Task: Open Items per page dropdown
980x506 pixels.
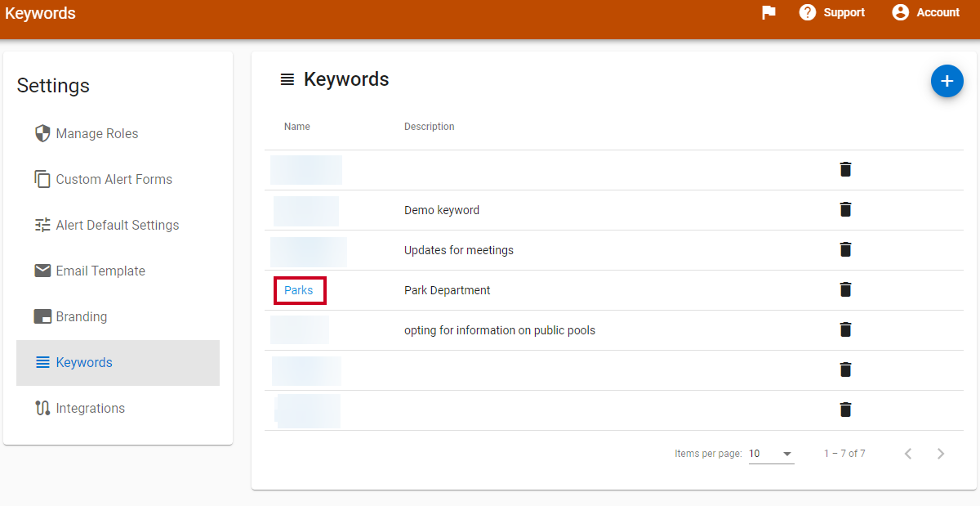Action: click(771, 454)
